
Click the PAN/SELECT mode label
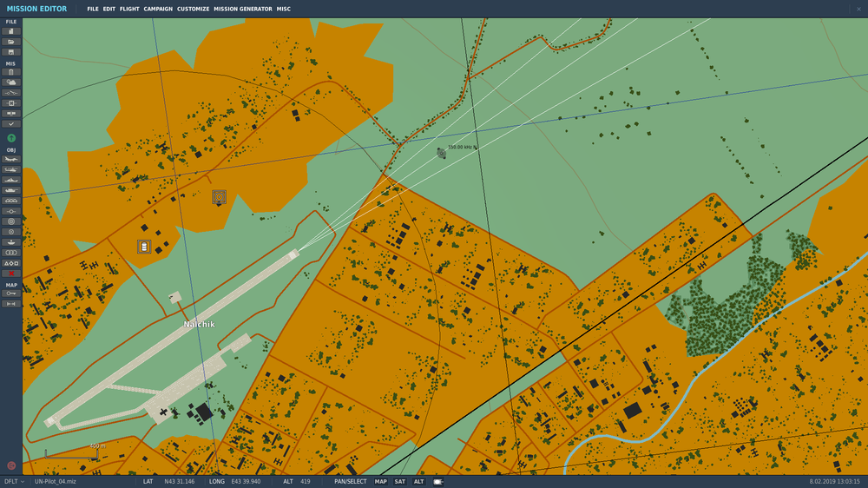351,482
